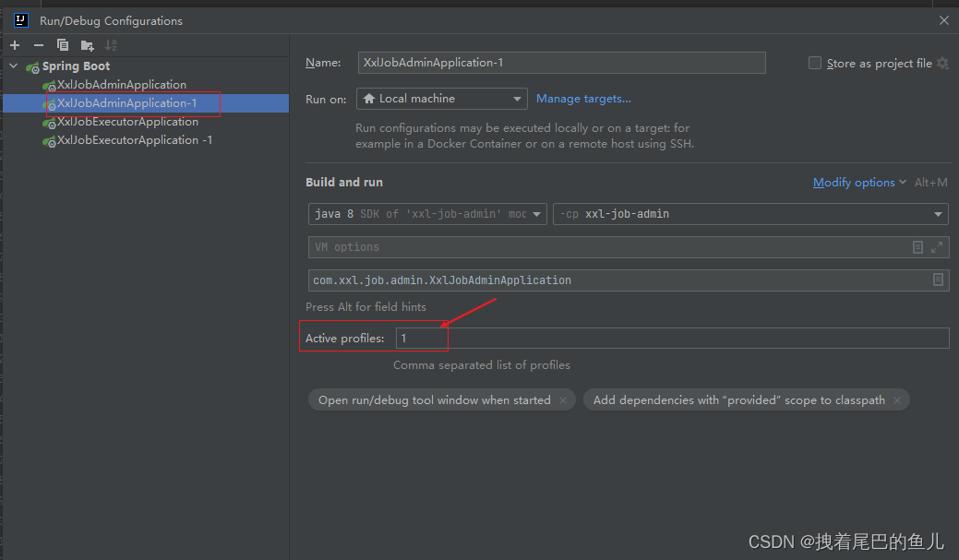Select XxlJobAdminApplication configuration
Viewport: 959px width, 560px height.
pyautogui.click(x=121, y=84)
